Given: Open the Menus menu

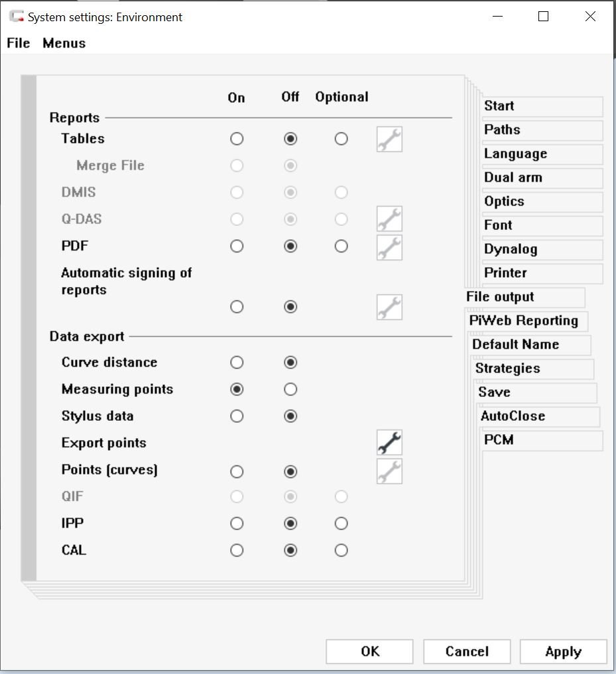Looking at the screenshot, I should (x=64, y=43).
